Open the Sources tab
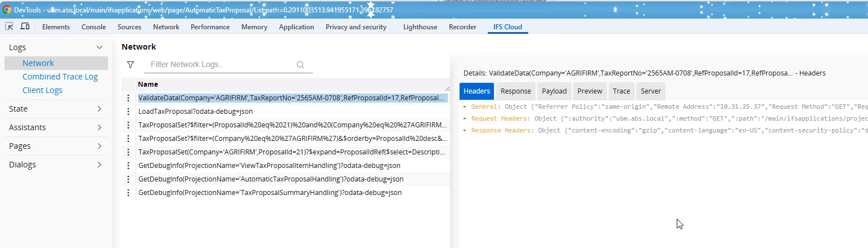 click(x=129, y=27)
